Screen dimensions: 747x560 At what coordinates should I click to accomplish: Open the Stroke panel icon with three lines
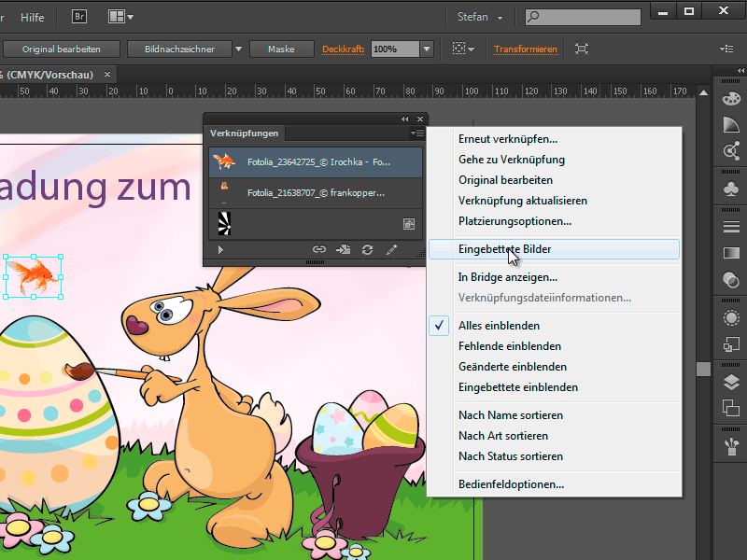coord(731,227)
